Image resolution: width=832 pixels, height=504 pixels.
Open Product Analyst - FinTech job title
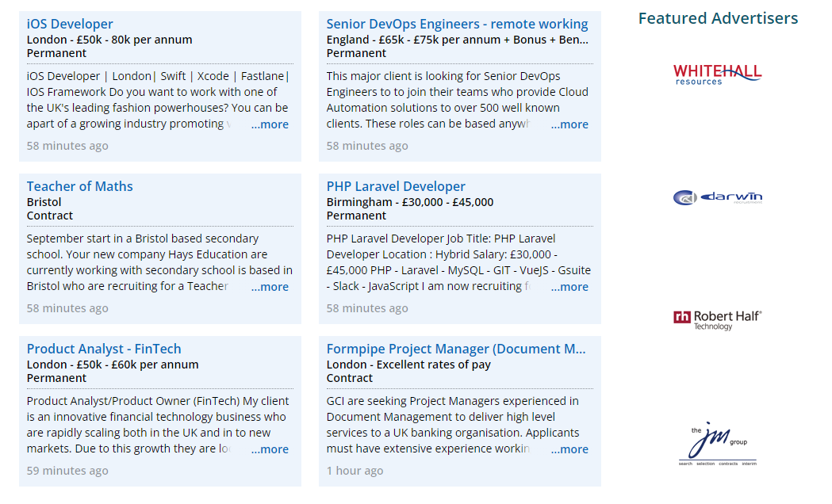pyautogui.click(x=104, y=349)
